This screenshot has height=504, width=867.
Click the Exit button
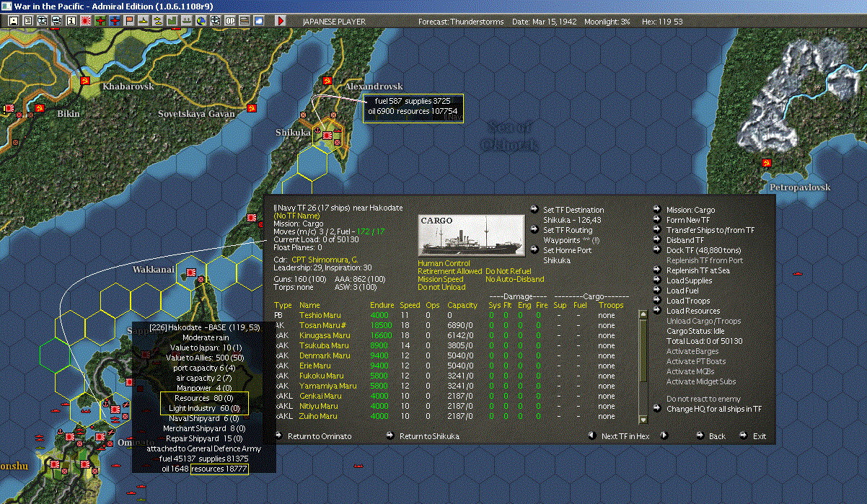click(760, 436)
